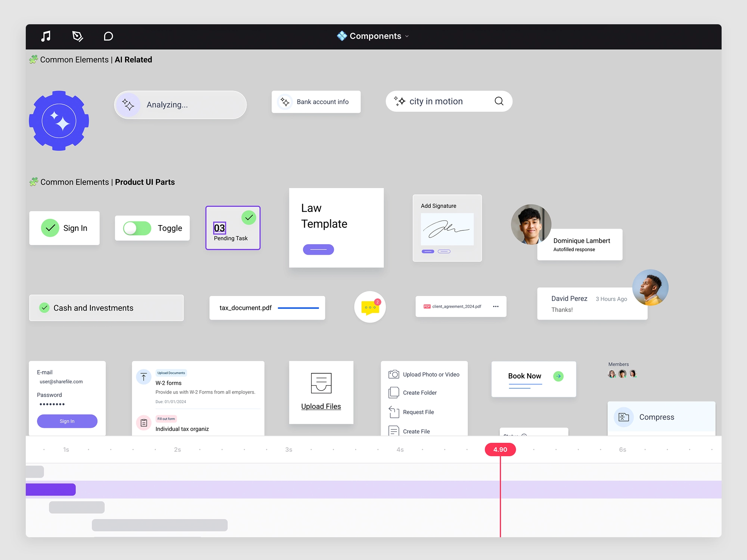Click the camera icon beside Upload Photo or Video
Image resolution: width=747 pixels, height=560 pixels.
point(394,374)
